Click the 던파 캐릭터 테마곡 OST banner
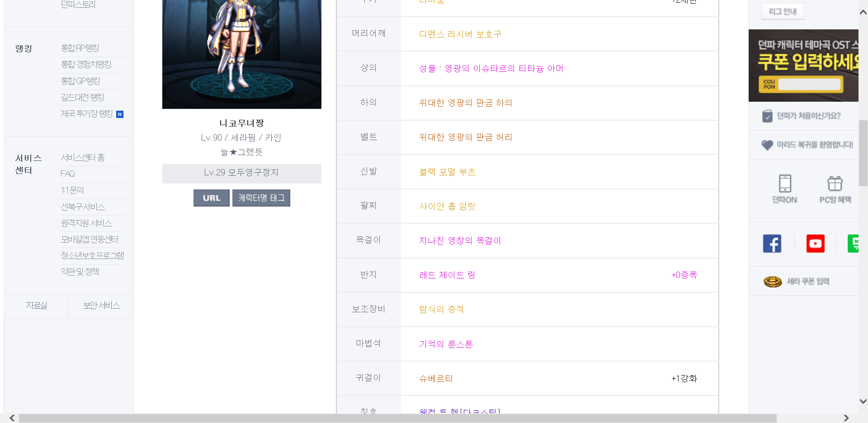 [803, 66]
